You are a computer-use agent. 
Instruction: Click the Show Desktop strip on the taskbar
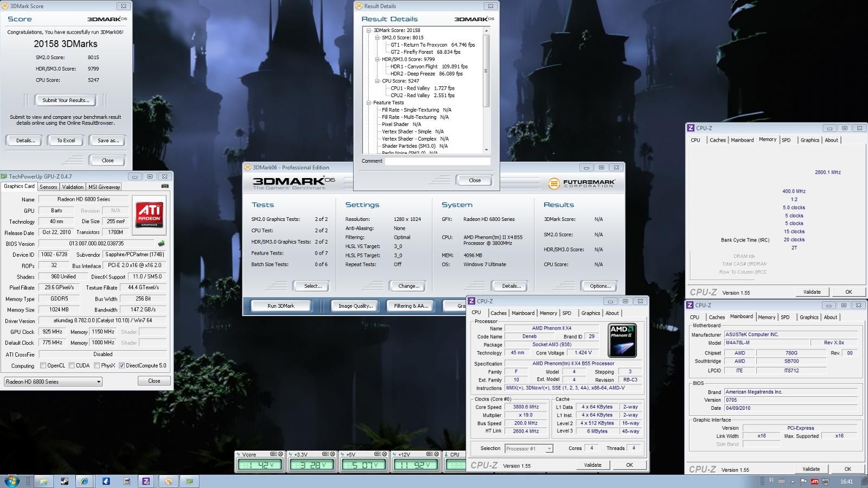864,481
